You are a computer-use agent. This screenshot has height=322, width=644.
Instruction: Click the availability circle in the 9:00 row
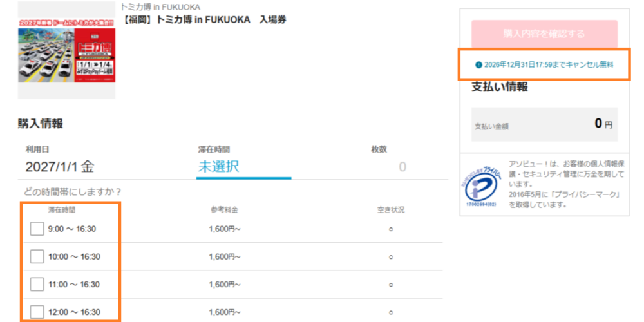(391, 230)
